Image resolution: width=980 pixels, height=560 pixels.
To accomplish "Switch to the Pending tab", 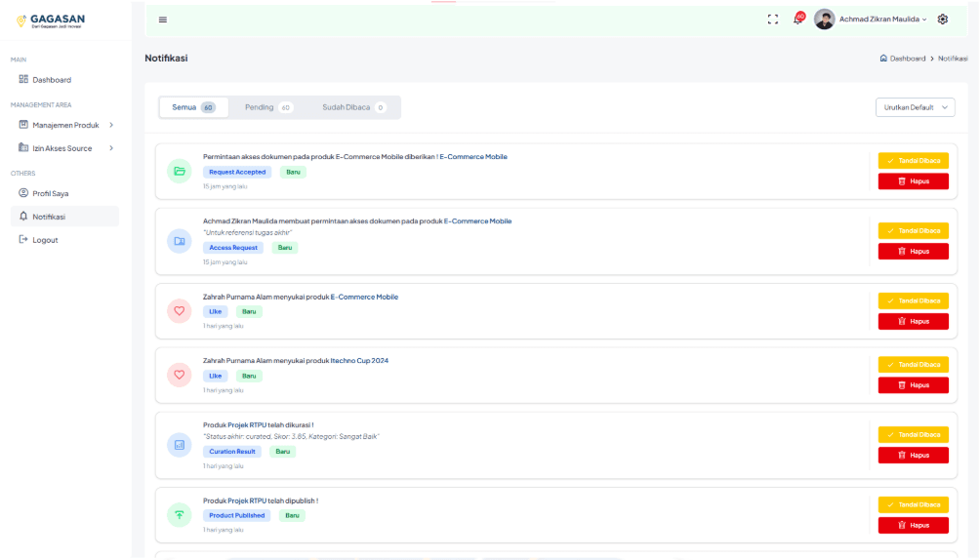I will pos(268,107).
